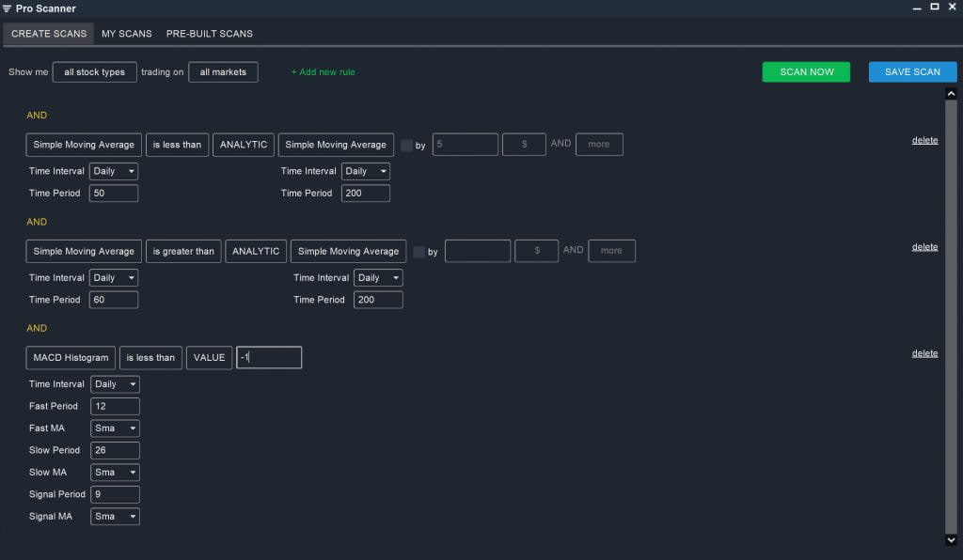
Task: Click Signal Period field showing 9
Action: (x=115, y=494)
